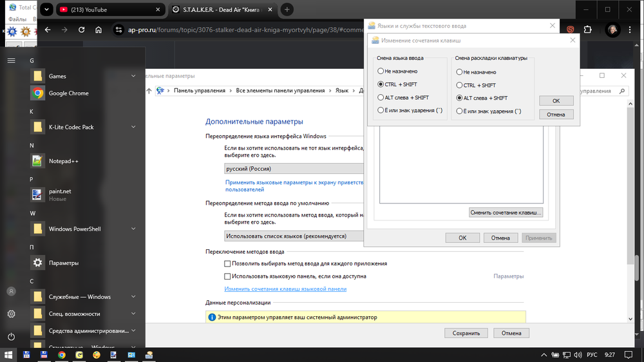The image size is (644, 362).
Task: Go to Chrome home page button
Action: tap(98, 30)
